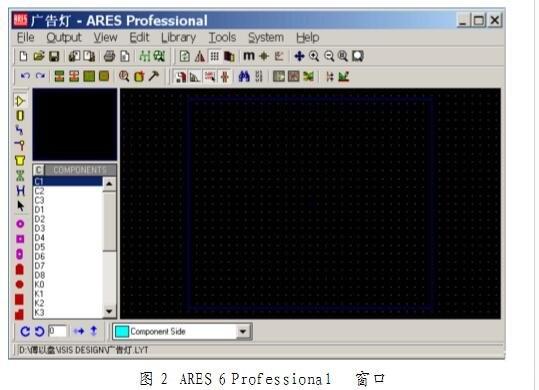Toggle the grid dots display
Viewport: 539px width, 390px height.
(x=214, y=56)
